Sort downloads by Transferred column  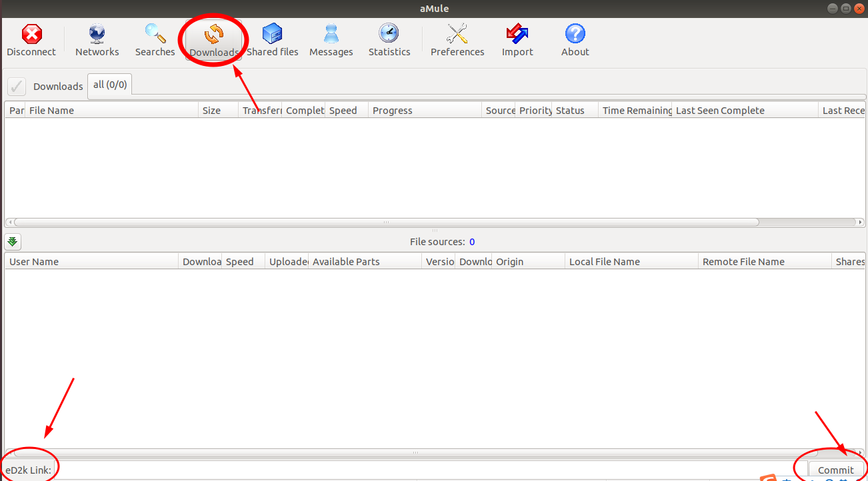pos(260,111)
